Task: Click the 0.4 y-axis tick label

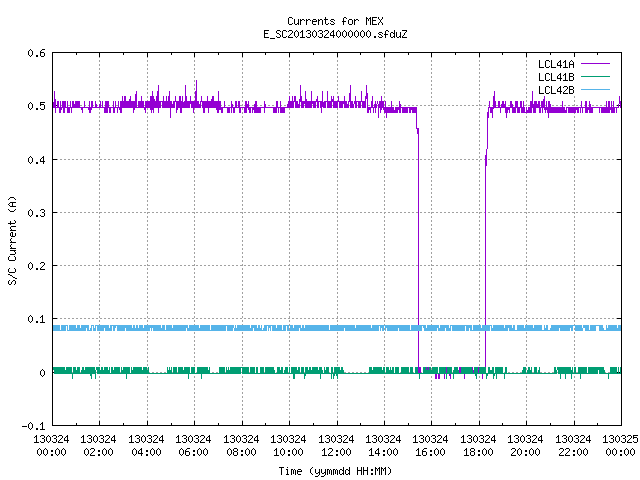Action: [x=36, y=160]
